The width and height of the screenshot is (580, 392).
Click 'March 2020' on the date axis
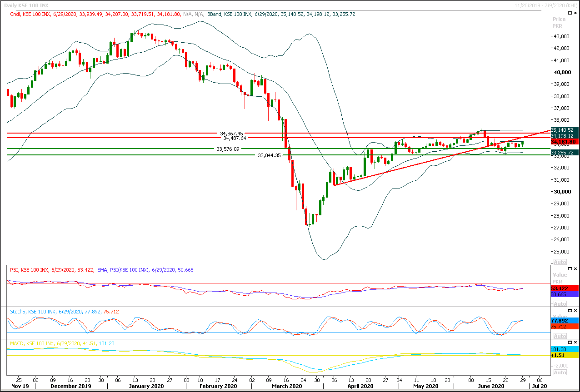286,386
